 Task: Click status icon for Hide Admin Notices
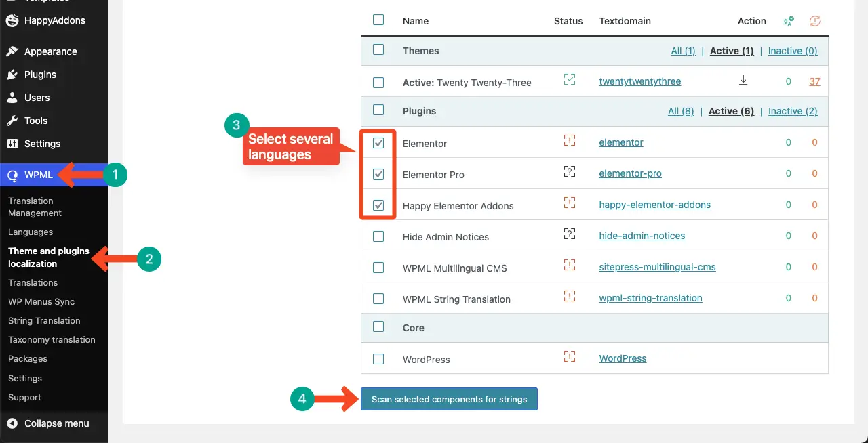(x=570, y=234)
